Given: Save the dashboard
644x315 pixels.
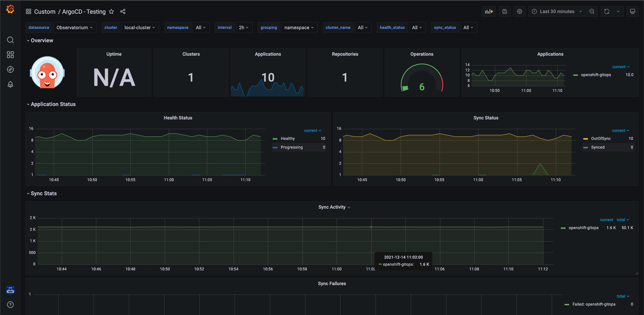Looking at the screenshot, I should 505,11.
